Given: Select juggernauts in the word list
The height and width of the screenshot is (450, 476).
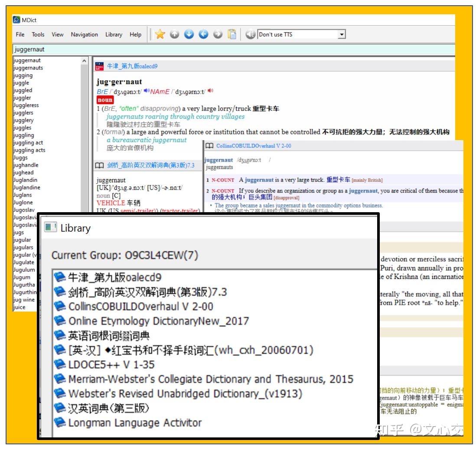Looking at the screenshot, I should tap(28, 68).
